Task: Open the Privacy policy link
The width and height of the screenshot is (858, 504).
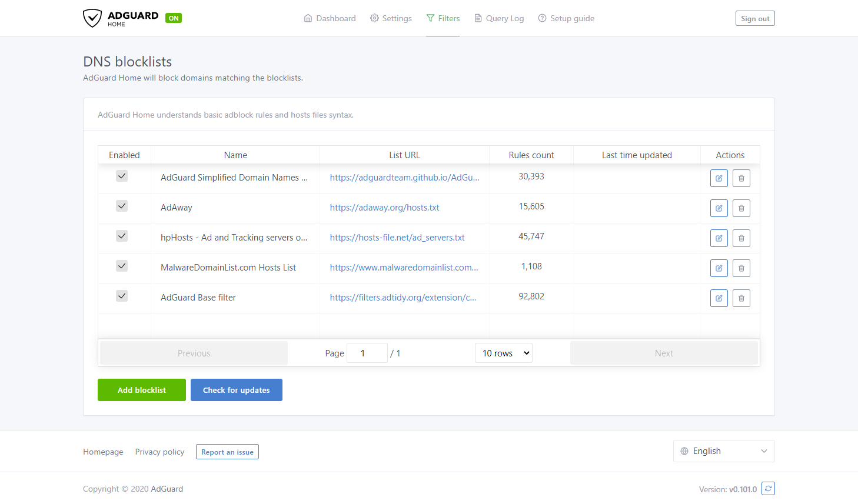Action: pos(159,452)
